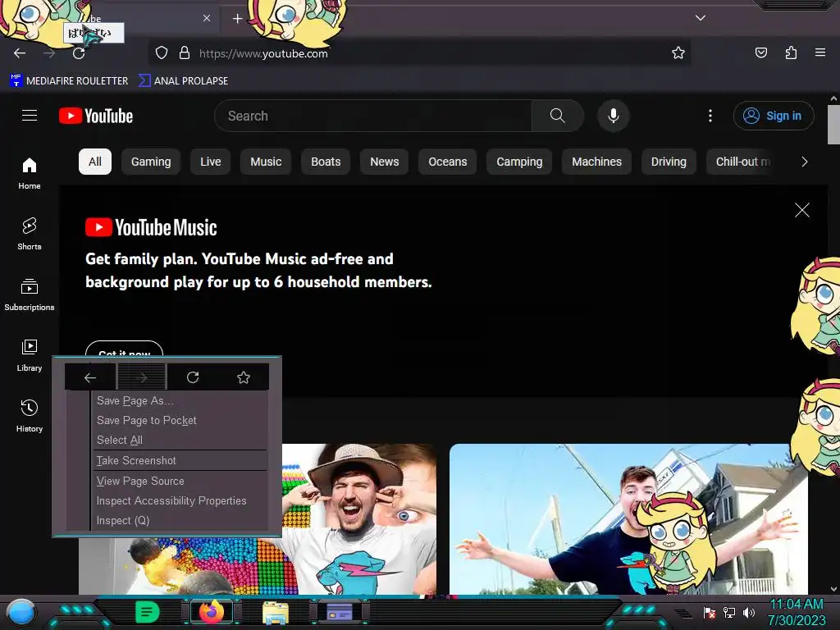Open MrBeast colorful balls video thumbnail
This screenshot has height=630, width=840.
click(359, 518)
